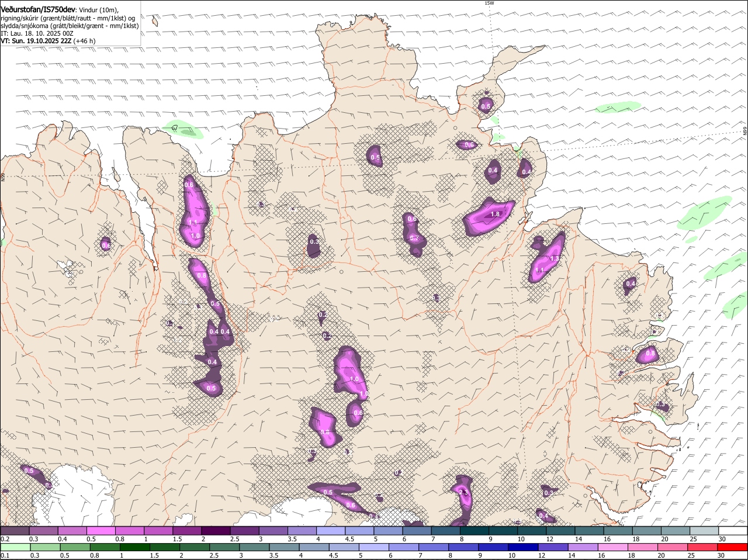
Task: Click the snow legend label '0.2'
Action: [x=5, y=539]
